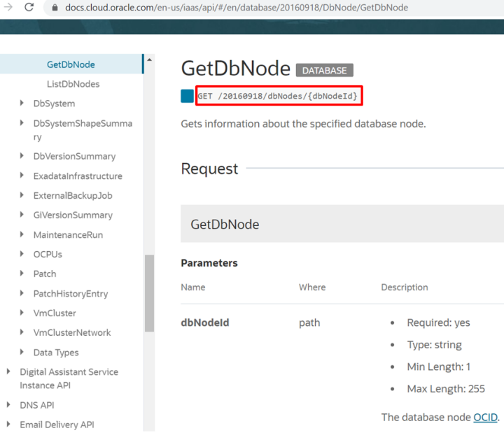The width and height of the screenshot is (504, 433).
Task: Expand the DbSystem tree node
Action: coord(22,104)
